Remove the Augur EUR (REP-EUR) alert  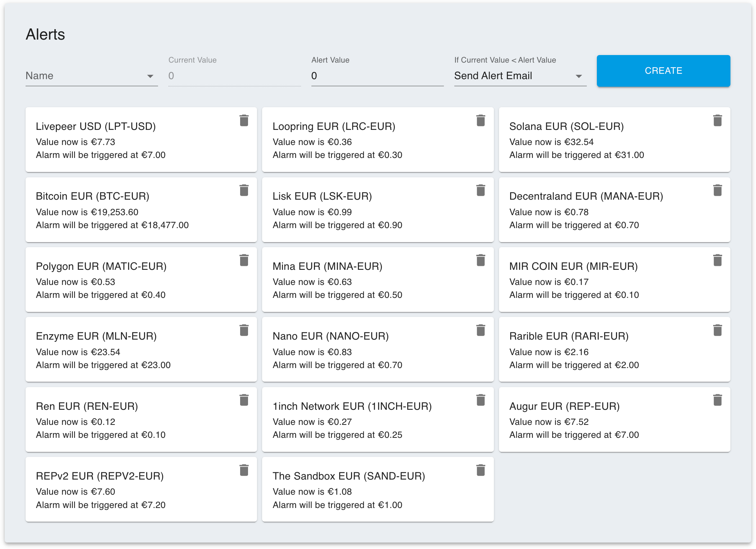[x=717, y=400]
